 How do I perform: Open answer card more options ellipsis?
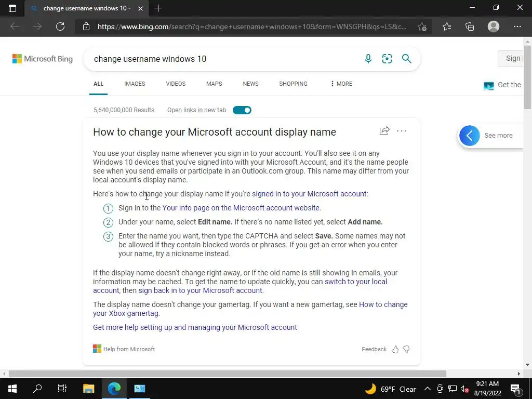pos(402,131)
